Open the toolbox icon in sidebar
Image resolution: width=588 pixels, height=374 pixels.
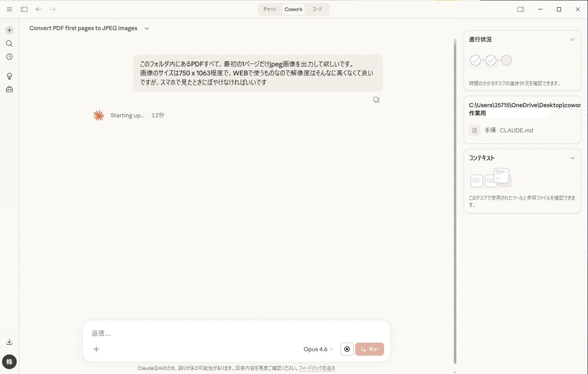click(9, 90)
